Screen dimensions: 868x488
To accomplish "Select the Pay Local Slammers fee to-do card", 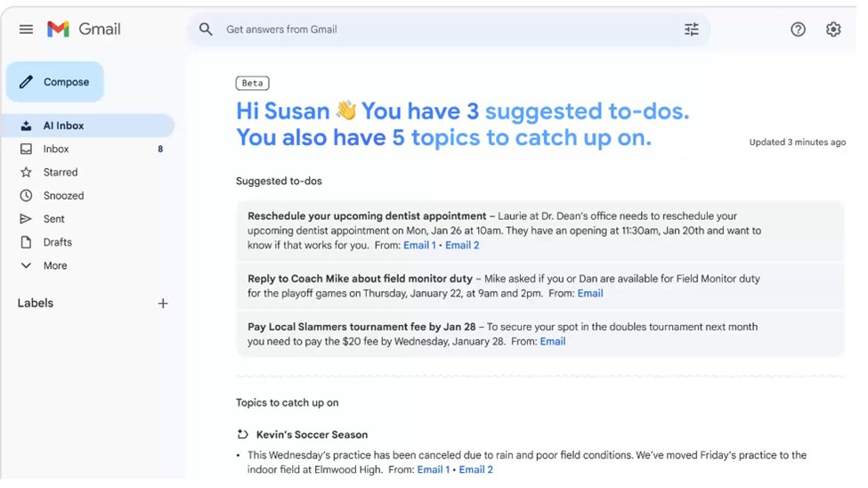I will tap(539, 334).
